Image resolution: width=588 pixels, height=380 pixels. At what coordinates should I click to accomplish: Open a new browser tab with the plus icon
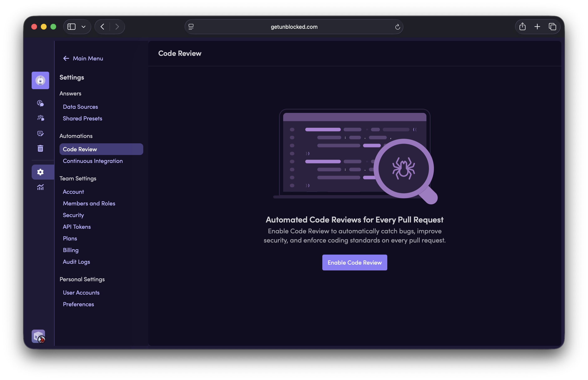pyautogui.click(x=537, y=27)
